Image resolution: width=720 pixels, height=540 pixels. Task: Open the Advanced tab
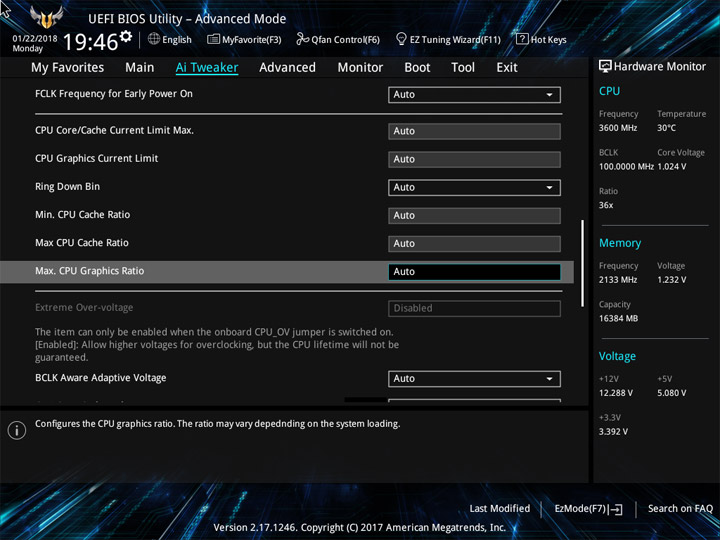[287, 68]
